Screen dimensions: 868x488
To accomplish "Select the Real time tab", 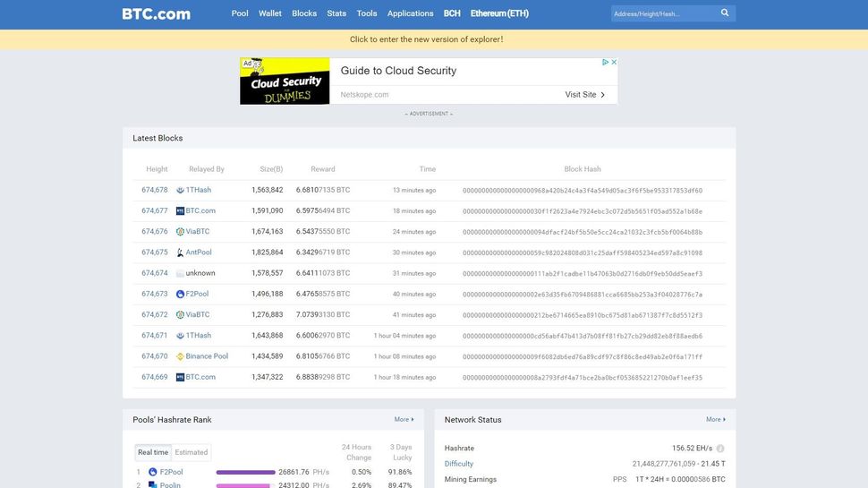I will pyautogui.click(x=153, y=452).
